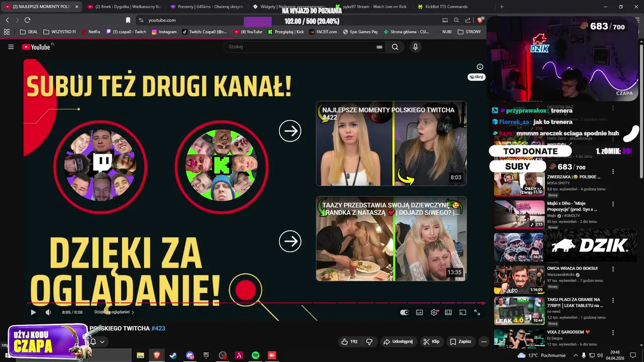Open the zoom magnifier in address bar
The image size is (644, 362).
click(x=456, y=20)
